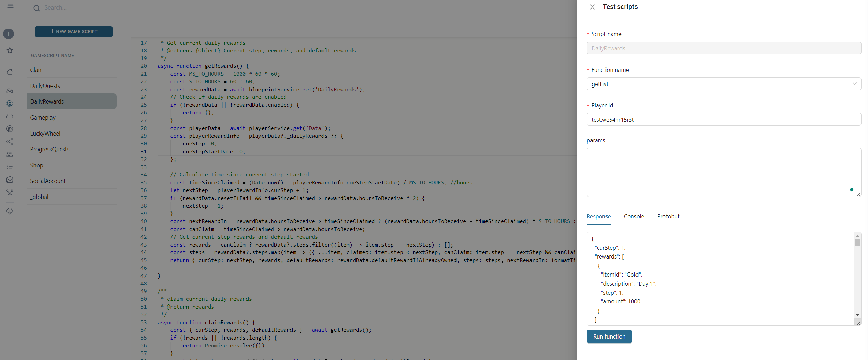Image resolution: width=868 pixels, height=360 pixels.
Task: Open the T user avatar
Action: click(x=9, y=34)
